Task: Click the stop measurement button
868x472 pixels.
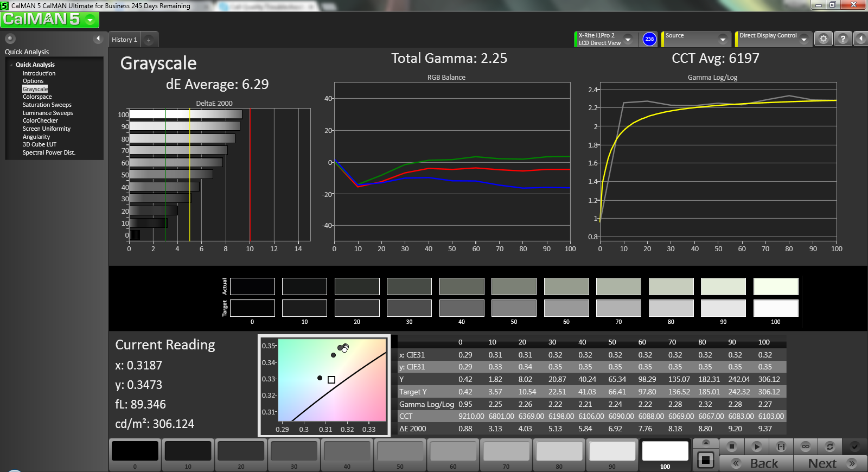Action: click(732, 447)
